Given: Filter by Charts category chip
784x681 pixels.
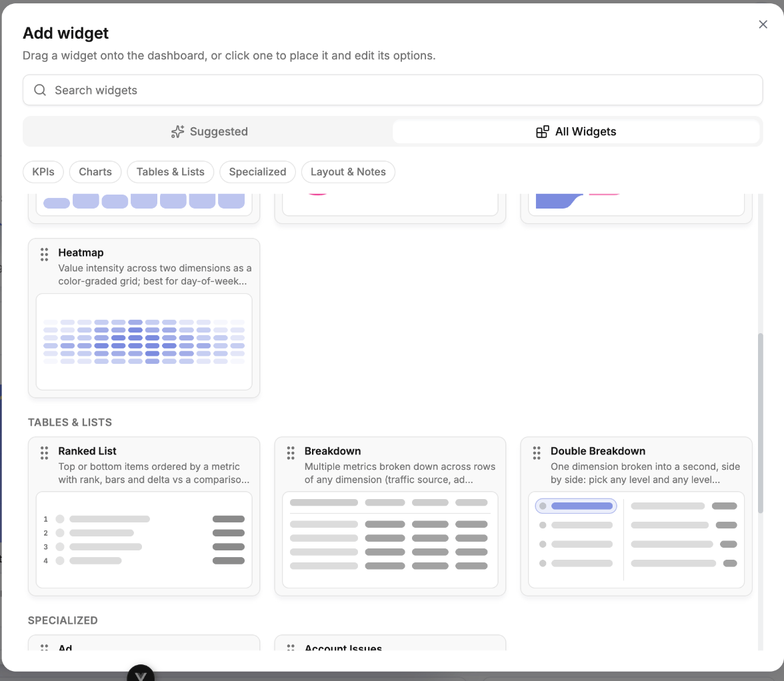Looking at the screenshot, I should click(95, 172).
